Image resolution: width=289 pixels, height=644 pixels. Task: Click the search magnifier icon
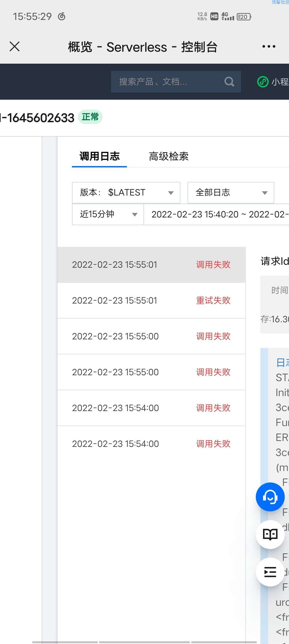[x=229, y=82]
